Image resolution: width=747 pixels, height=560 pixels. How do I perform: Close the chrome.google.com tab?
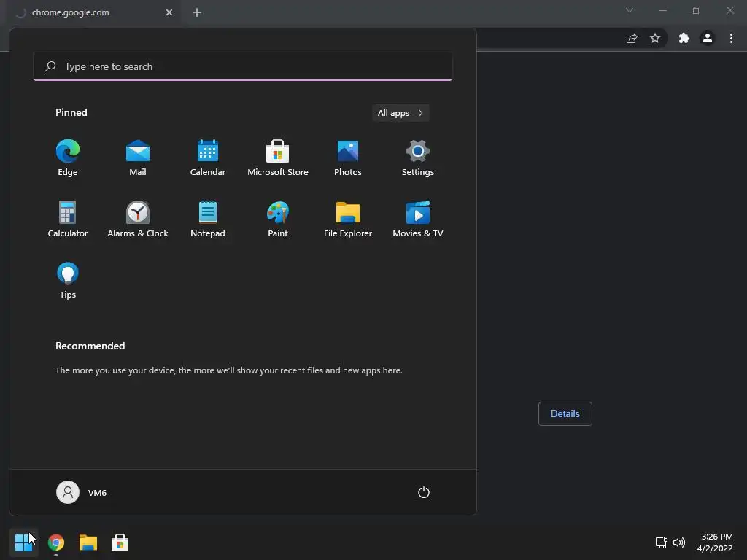(x=169, y=12)
